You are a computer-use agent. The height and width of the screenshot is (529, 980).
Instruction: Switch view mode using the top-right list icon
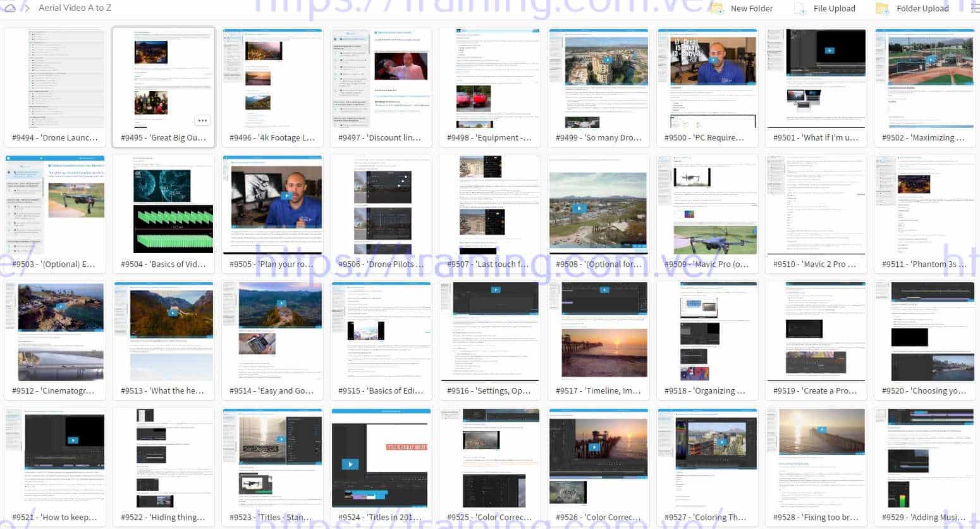975,8
